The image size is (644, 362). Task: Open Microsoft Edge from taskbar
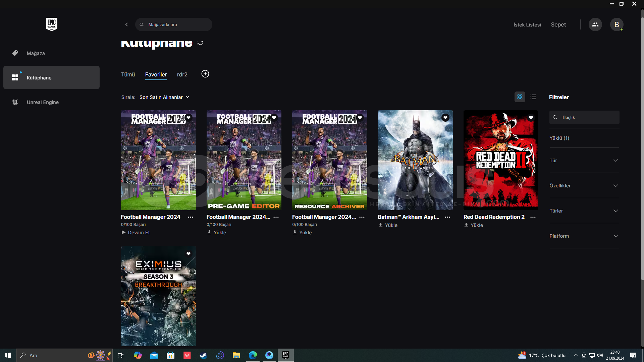point(253,355)
